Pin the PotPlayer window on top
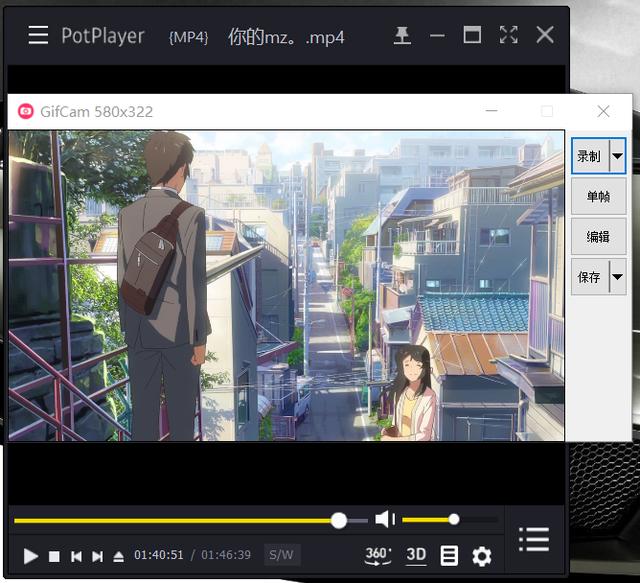 pyautogui.click(x=402, y=35)
